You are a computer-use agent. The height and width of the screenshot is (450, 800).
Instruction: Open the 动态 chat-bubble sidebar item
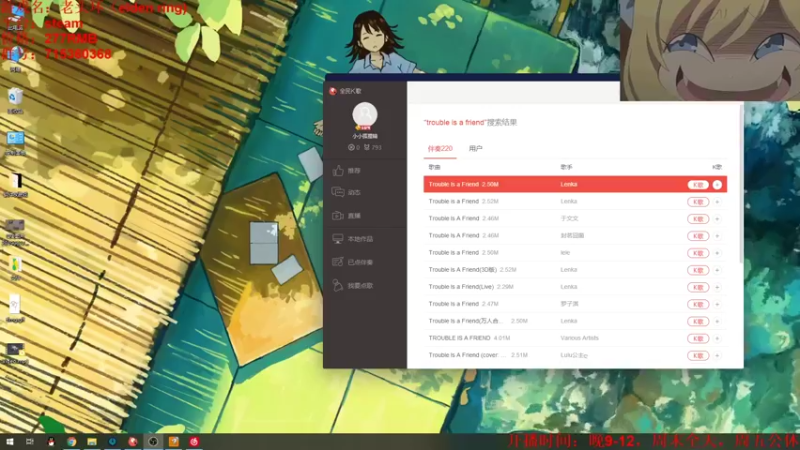347,192
